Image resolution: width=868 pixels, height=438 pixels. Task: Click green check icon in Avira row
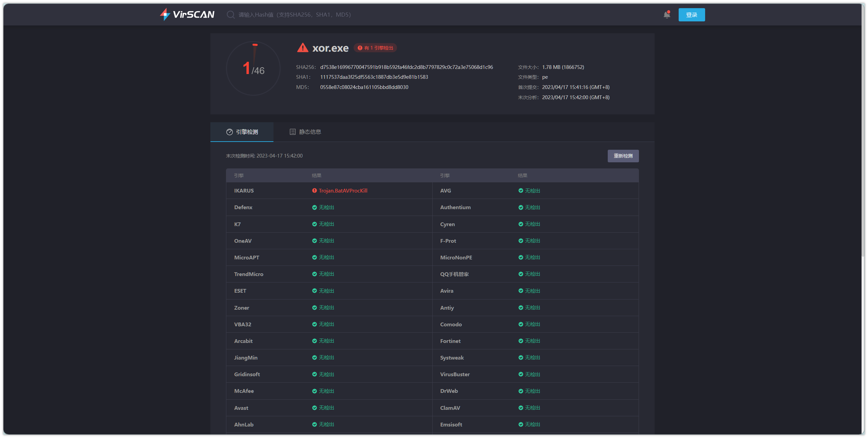click(521, 291)
